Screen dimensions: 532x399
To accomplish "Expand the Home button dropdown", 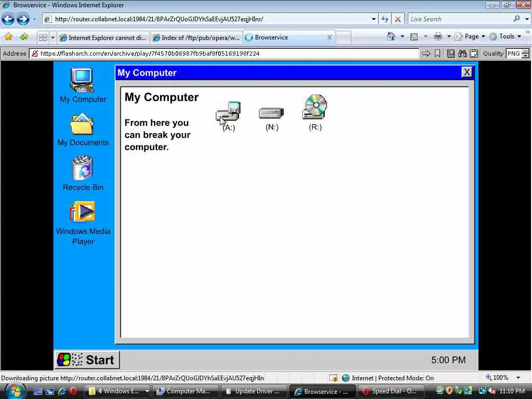I will click(x=402, y=36).
